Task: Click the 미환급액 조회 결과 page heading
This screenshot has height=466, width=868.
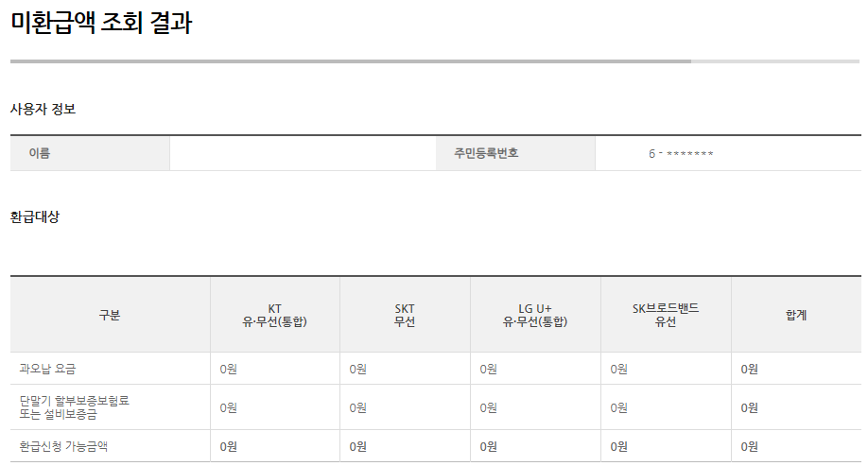Action: [101, 23]
